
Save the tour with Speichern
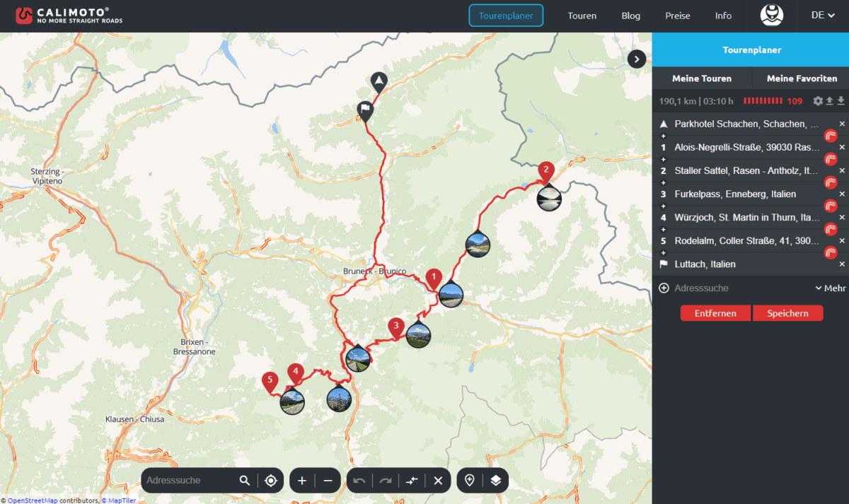point(787,312)
